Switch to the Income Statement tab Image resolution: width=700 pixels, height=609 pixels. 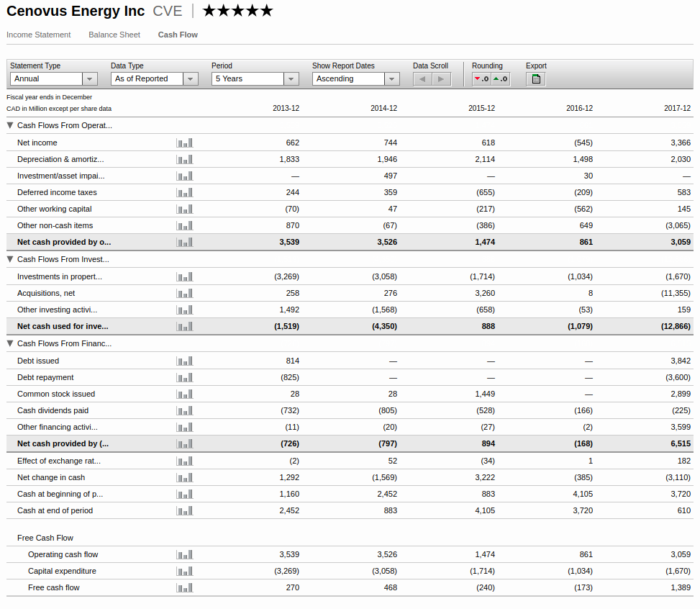pos(38,35)
